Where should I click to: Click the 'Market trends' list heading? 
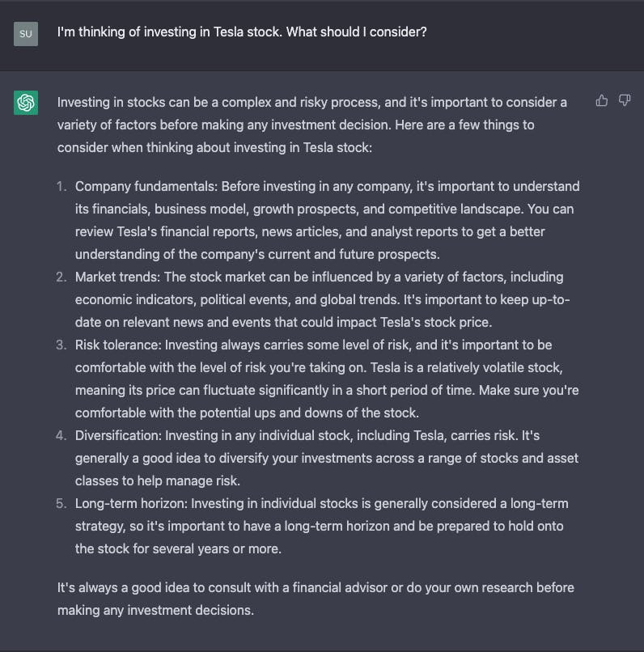click(117, 277)
